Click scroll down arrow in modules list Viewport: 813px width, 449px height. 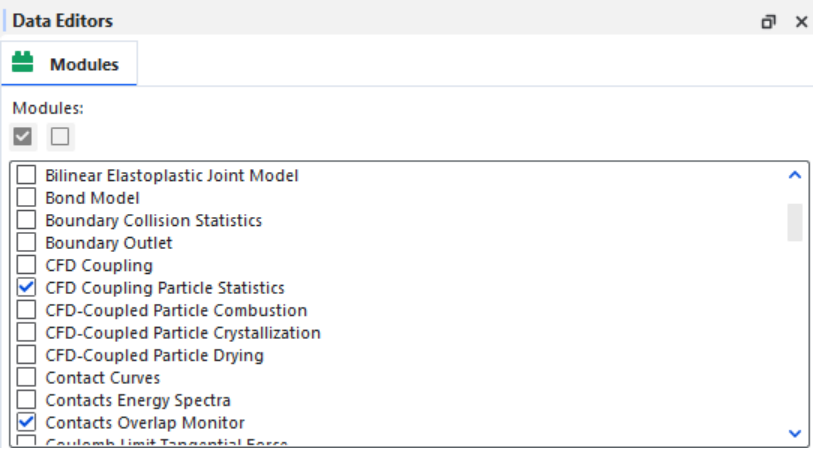(794, 432)
